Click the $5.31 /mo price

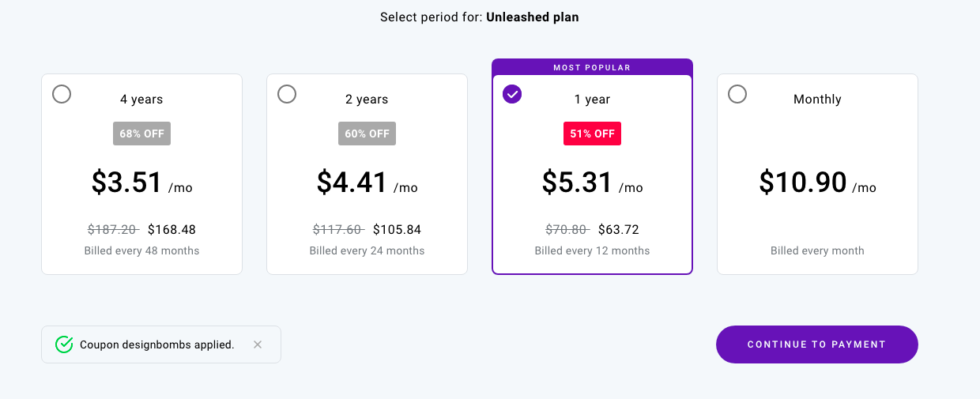click(x=592, y=183)
